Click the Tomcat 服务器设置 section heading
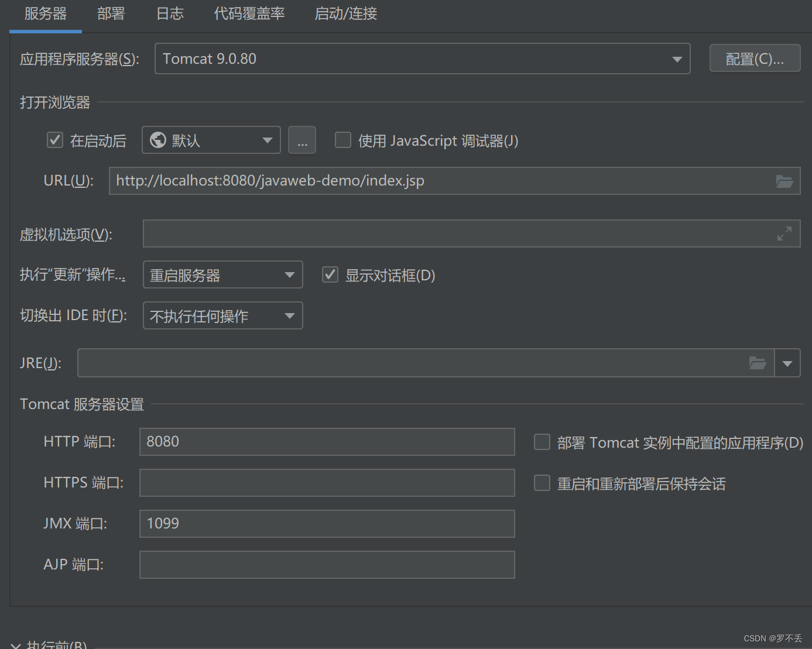 click(82, 404)
